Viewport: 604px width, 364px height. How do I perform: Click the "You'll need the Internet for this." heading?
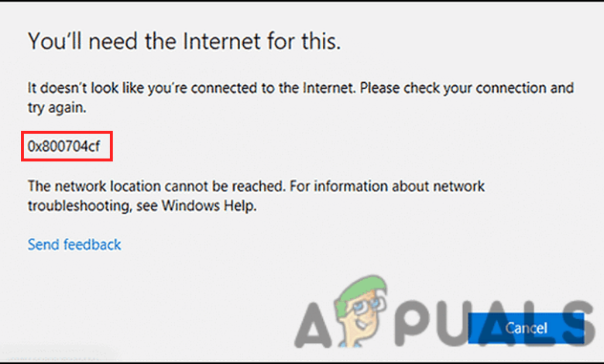(184, 41)
